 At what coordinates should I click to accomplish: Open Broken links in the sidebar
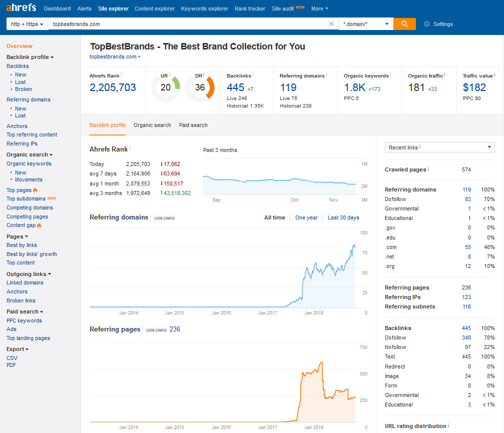coord(21,300)
